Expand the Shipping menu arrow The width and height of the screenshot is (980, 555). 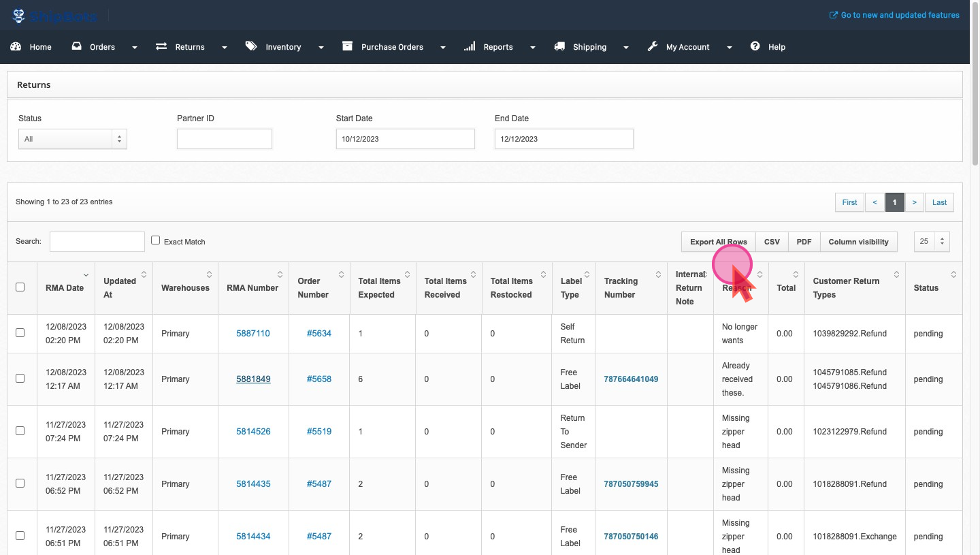(626, 48)
